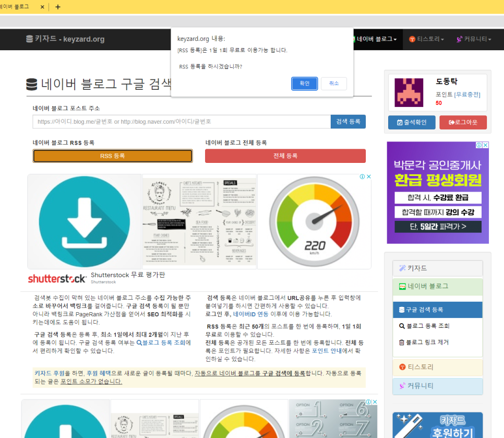Image resolution: width=504 pixels, height=438 pixels.
Task: Click the 도동탁 profile avatar image
Action: pyautogui.click(x=409, y=92)
